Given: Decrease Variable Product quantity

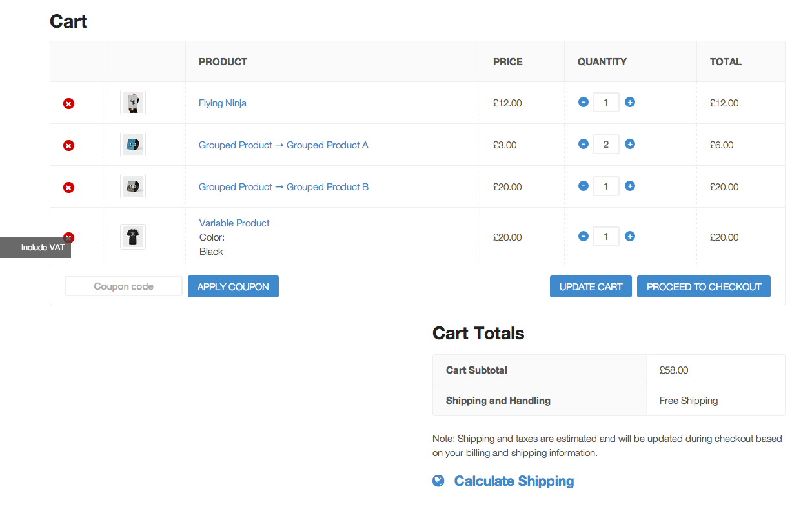Looking at the screenshot, I should tap(584, 236).
